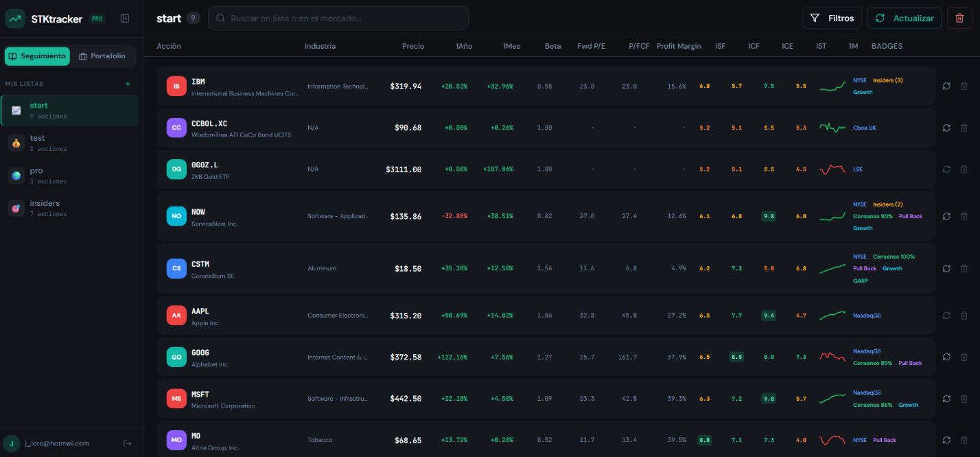Refresh the CCBOL.XC row

pos(946,128)
